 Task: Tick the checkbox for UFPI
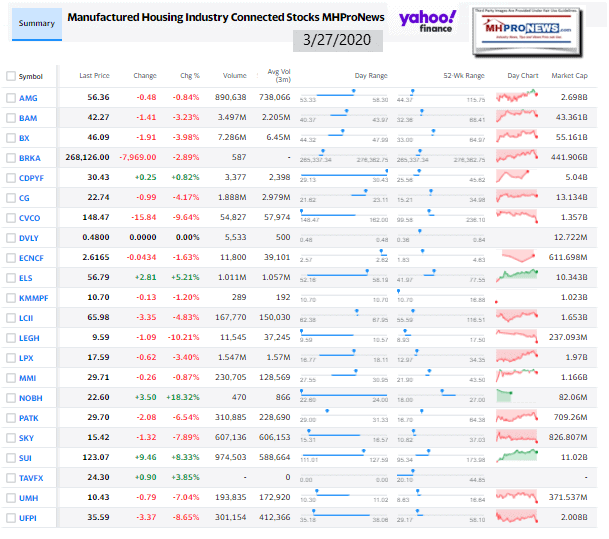pyautogui.click(x=11, y=519)
